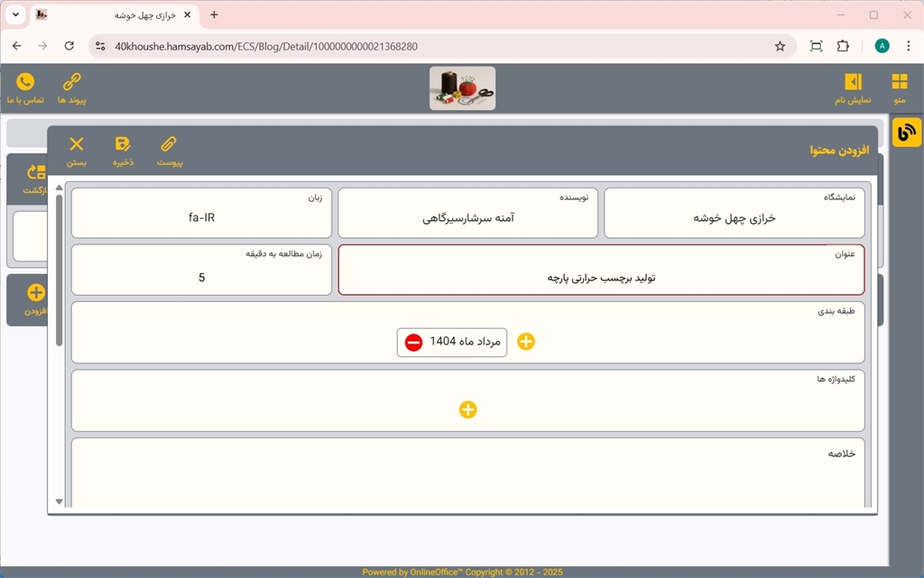Click the عنوان title input field
The width and height of the screenshot is (924, 578).
pyautogui.click(x=601, y=278)
